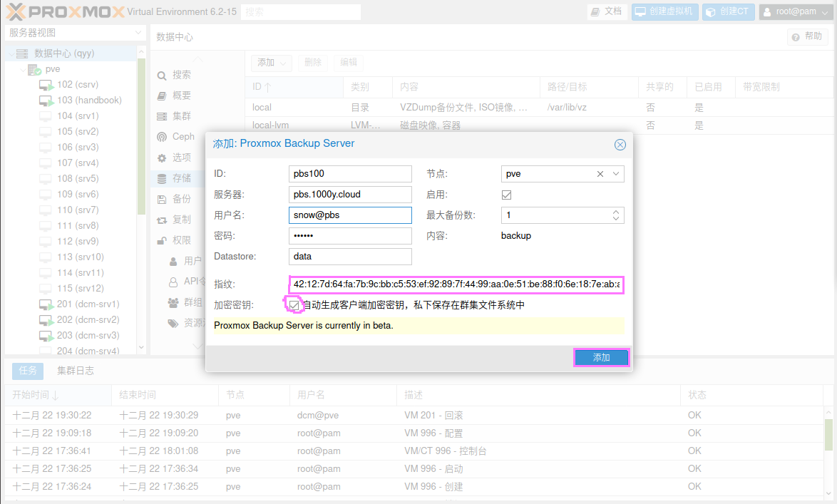
Task: Click the Edit (编辑) button in the toolbar
Action: 349,63
